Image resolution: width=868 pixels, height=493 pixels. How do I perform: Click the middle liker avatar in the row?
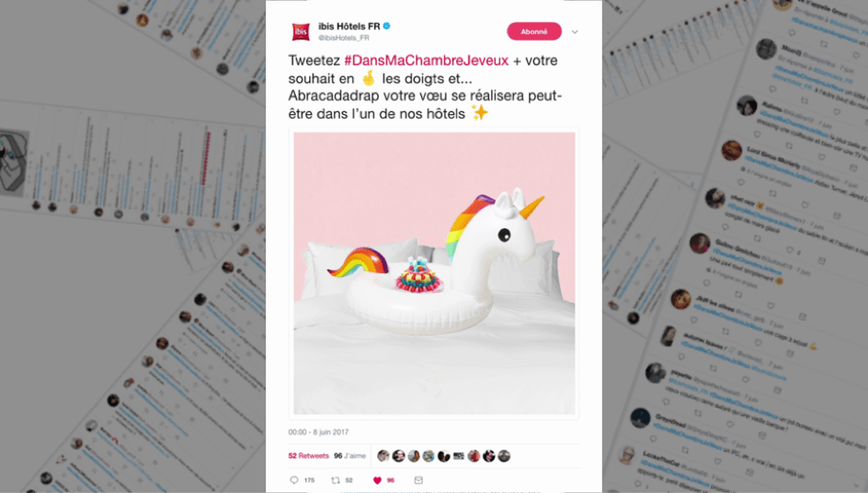(443, 456)
